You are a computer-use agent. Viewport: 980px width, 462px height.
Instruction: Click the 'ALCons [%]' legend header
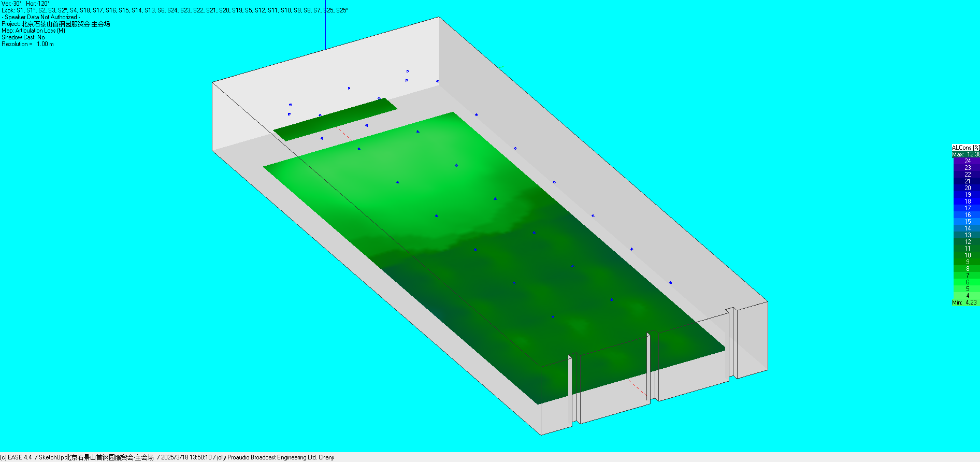(x=965, y=148)
